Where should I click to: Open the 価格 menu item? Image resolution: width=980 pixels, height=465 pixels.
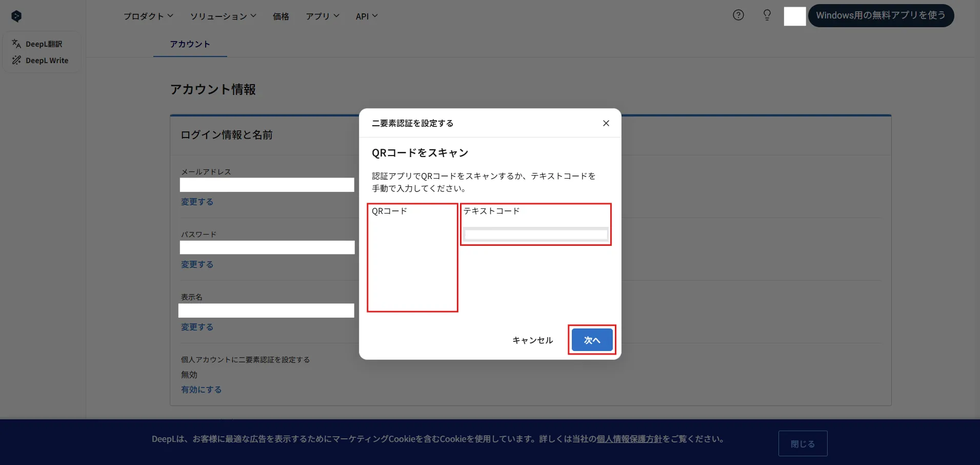(x=281, y=16)
